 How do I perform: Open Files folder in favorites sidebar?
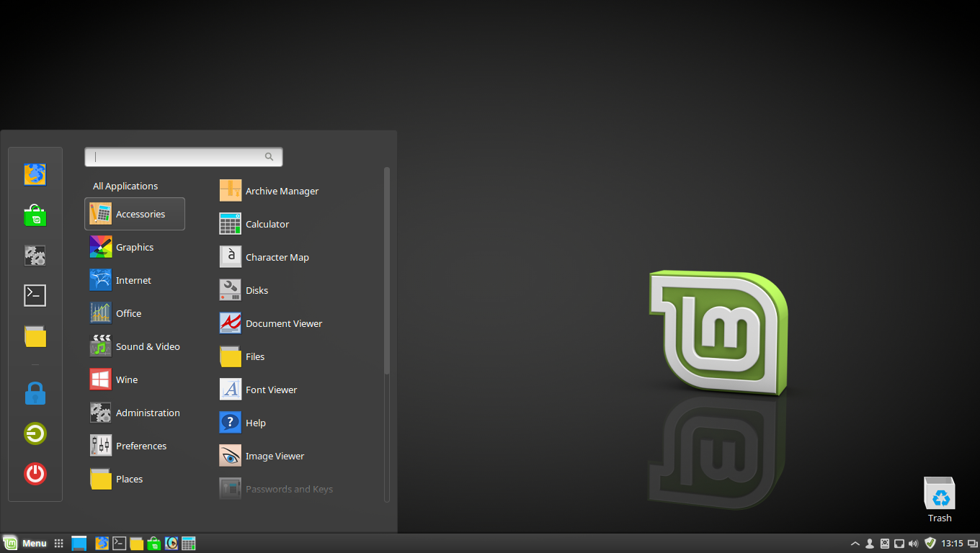point(35,336)
